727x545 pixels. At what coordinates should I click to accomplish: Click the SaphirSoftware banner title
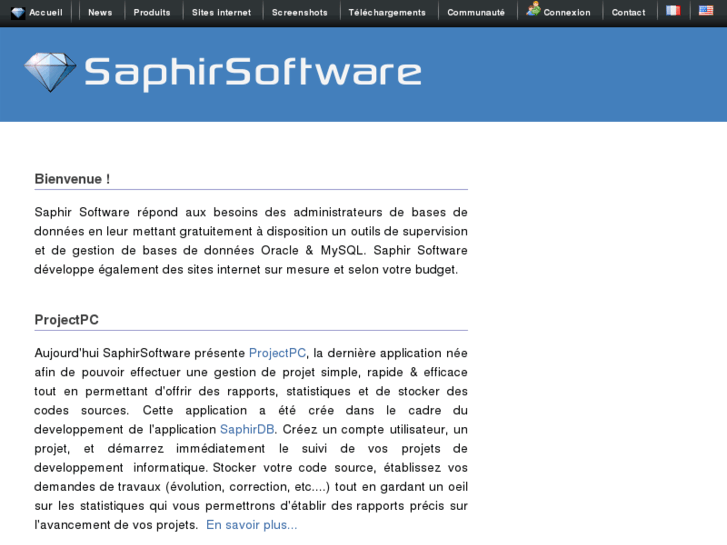(x=253, y=73)
